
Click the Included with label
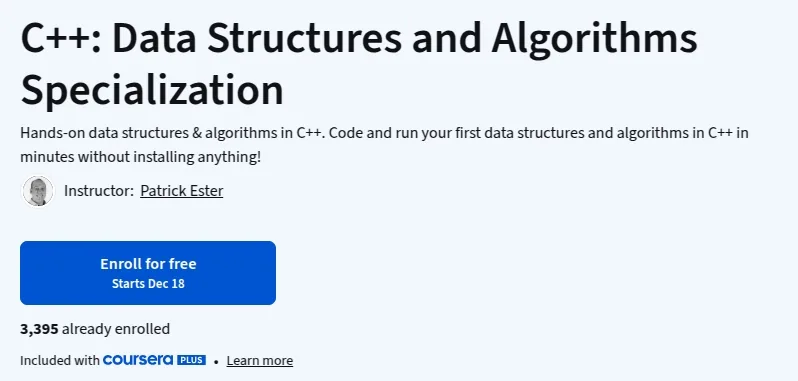tap(60, 361)
